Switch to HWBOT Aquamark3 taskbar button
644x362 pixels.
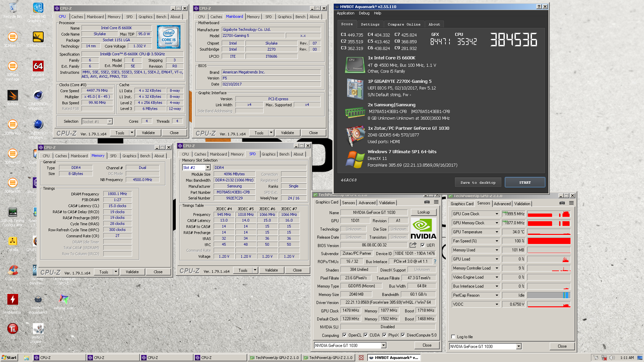[x=394, y=358]
